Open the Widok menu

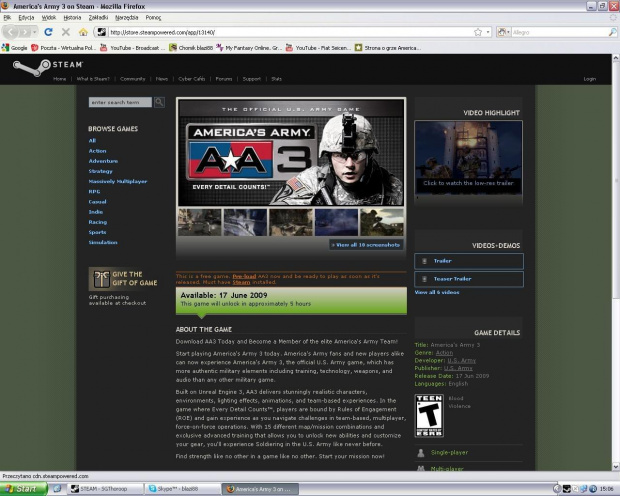tap(49, 17)
